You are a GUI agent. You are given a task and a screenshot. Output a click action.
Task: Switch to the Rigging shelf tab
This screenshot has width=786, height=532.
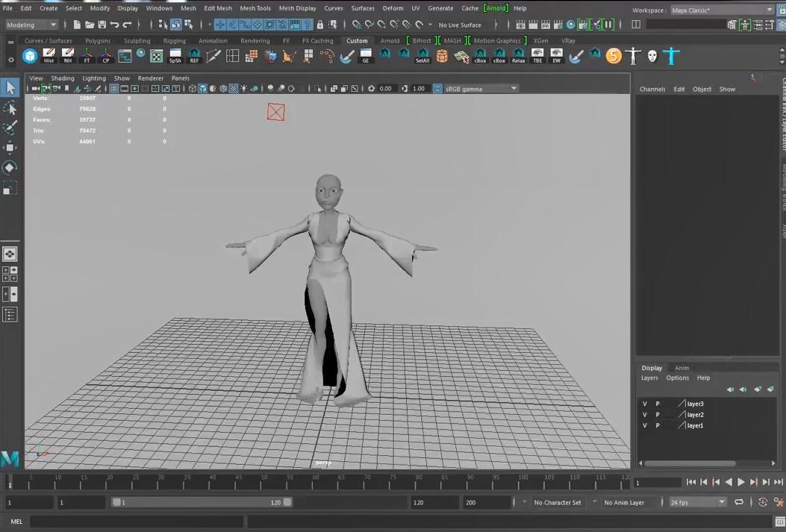[175, 41]
